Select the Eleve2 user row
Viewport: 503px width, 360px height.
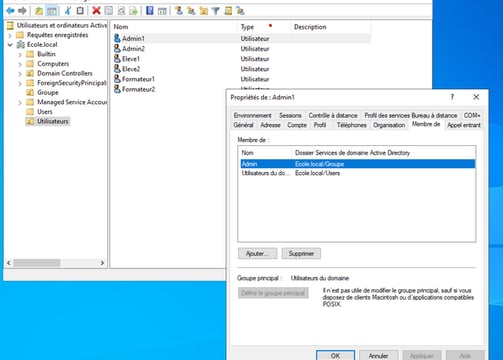click(x=242, y=69)
